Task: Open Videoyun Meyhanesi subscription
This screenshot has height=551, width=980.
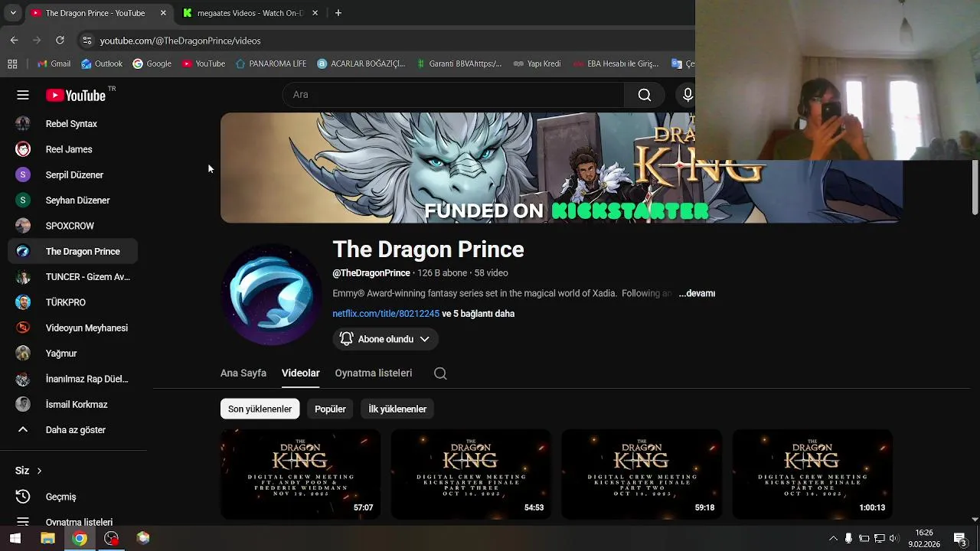Action: [73, 328]
